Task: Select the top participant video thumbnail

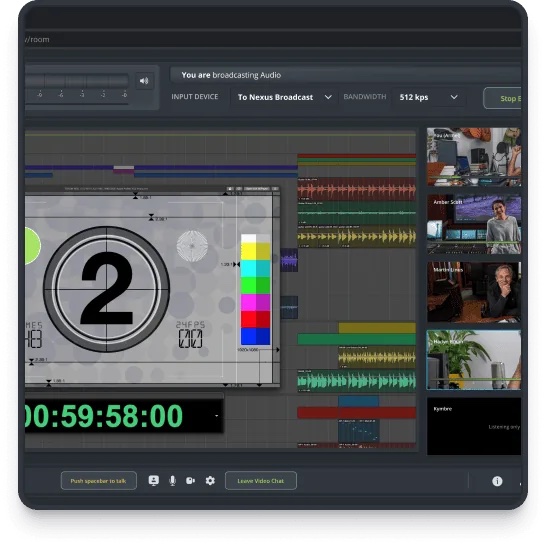Action: click(474, 157)
